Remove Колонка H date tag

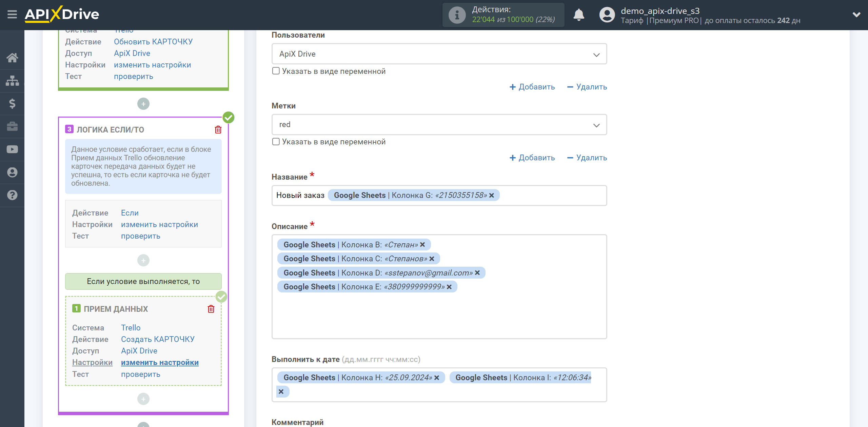point(437,378)
